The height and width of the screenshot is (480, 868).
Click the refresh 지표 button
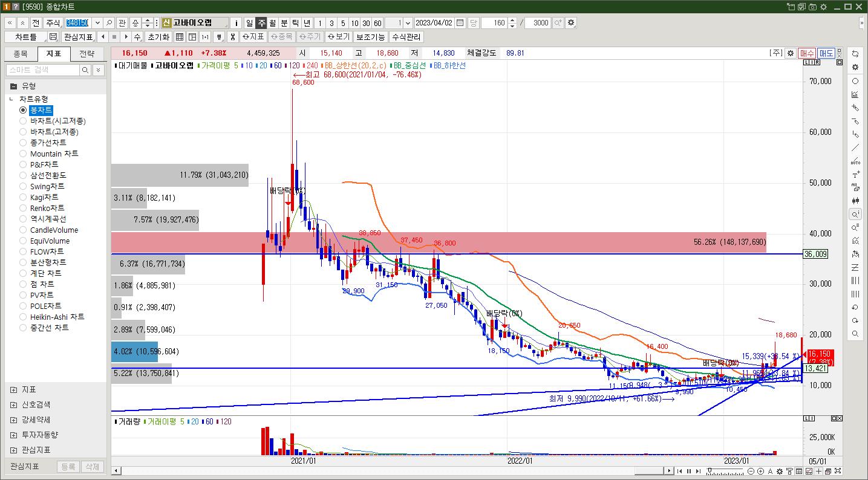253,37
